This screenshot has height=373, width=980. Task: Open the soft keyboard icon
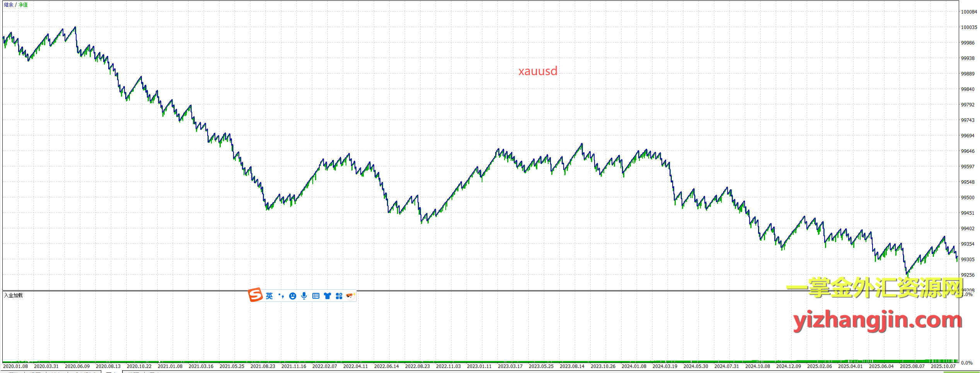coord(316,296)
